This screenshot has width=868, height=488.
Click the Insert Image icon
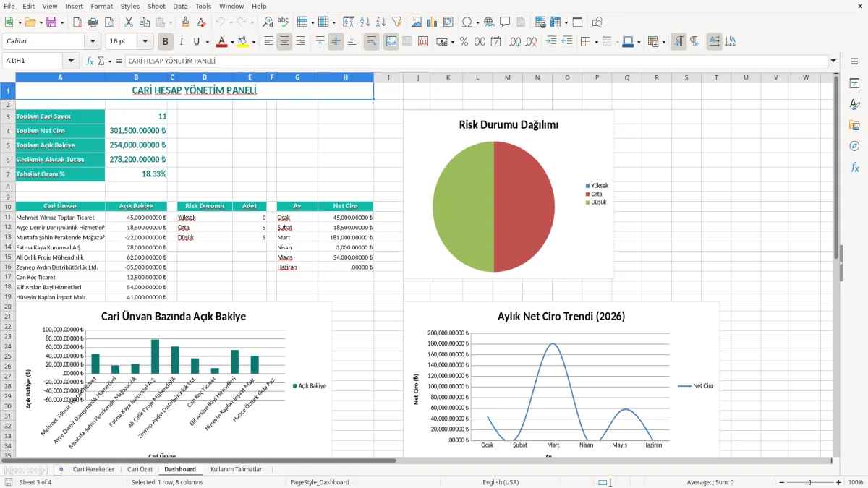(x=417, y=22)
